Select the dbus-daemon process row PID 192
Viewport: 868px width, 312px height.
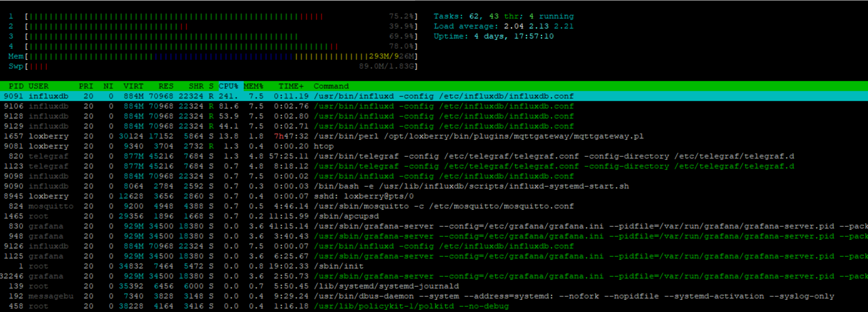point(434,296)
